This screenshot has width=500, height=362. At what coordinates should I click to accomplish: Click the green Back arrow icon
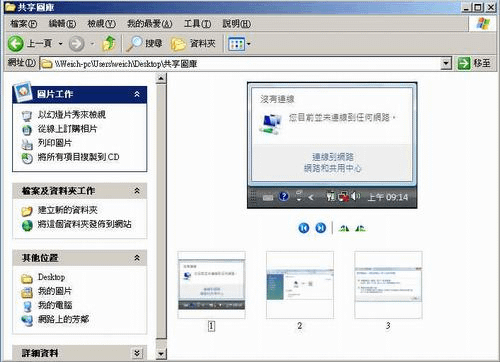pyautogui.click(x=15, y=44)
